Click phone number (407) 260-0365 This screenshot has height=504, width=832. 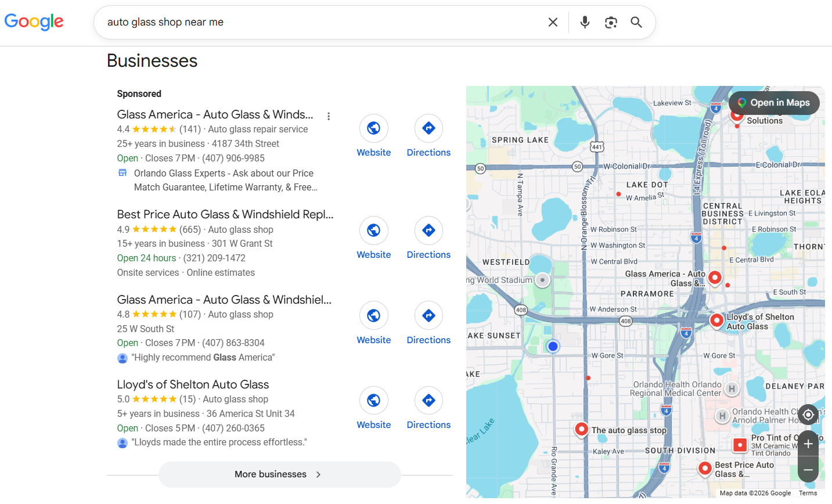(233, 428)
